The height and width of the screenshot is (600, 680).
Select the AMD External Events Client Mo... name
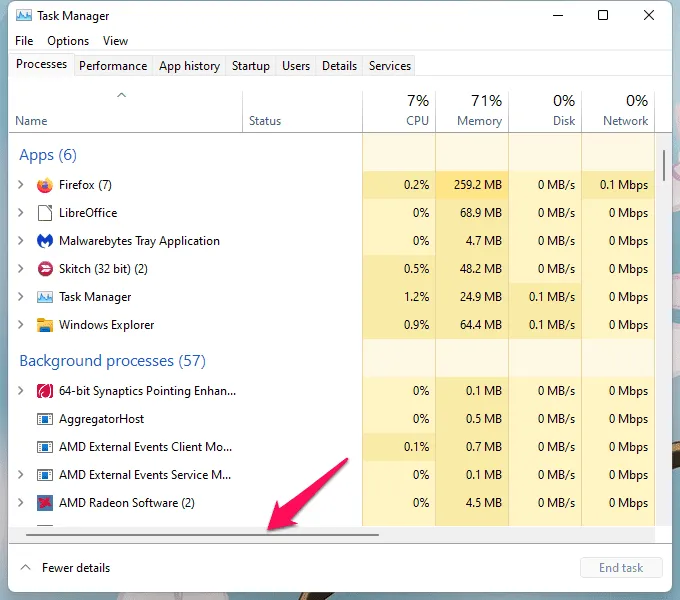(145, 447)
